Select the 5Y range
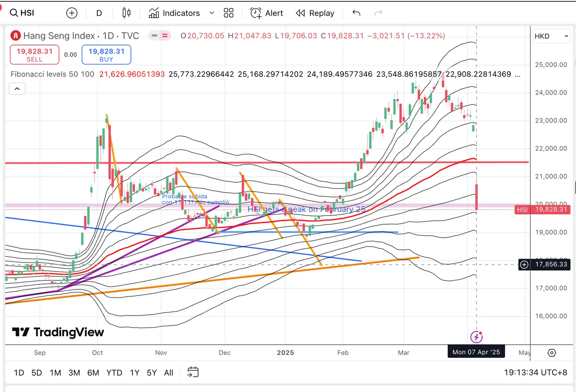Viewport: 576px width, 392px height. click(x=152, y=373)
